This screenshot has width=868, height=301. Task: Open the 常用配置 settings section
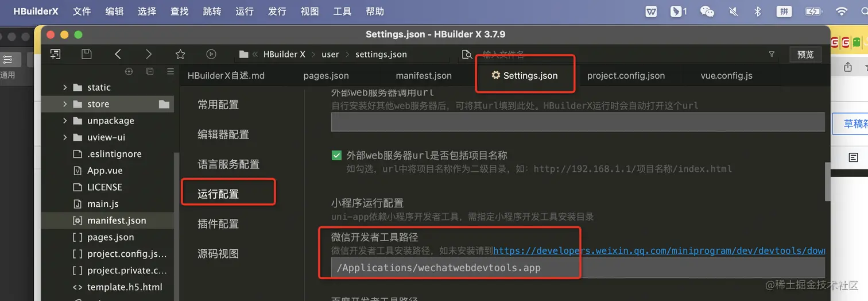pos(218,105)
